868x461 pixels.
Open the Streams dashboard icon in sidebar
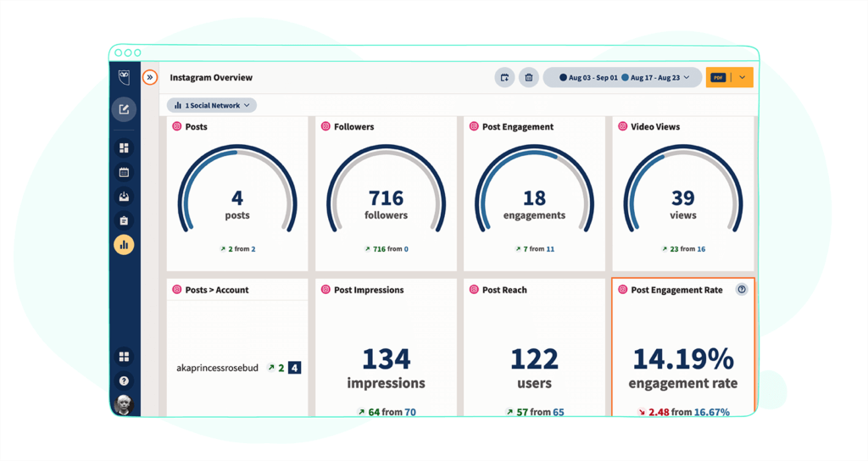(x=124, y=147)
